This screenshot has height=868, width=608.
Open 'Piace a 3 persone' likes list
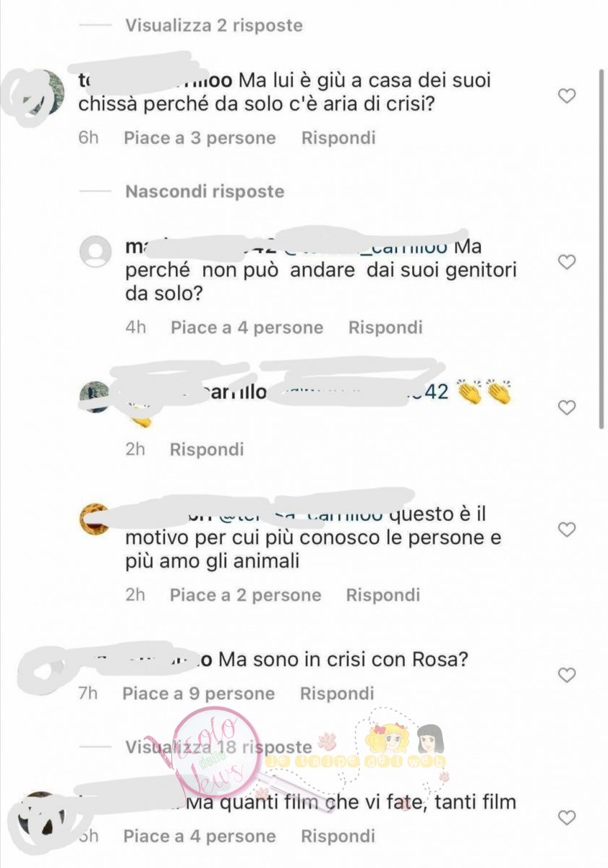(x=200, y=137)
